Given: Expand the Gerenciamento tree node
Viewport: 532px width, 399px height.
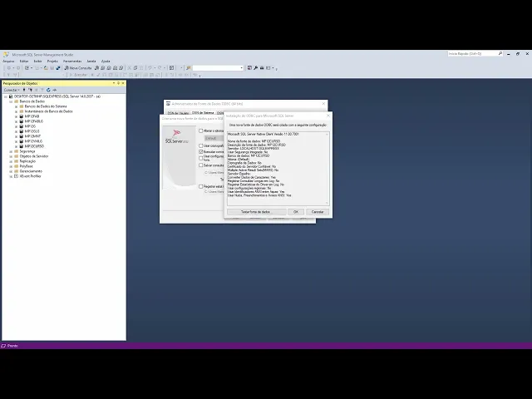Looking at the screenshot, I should pos(11,171).
